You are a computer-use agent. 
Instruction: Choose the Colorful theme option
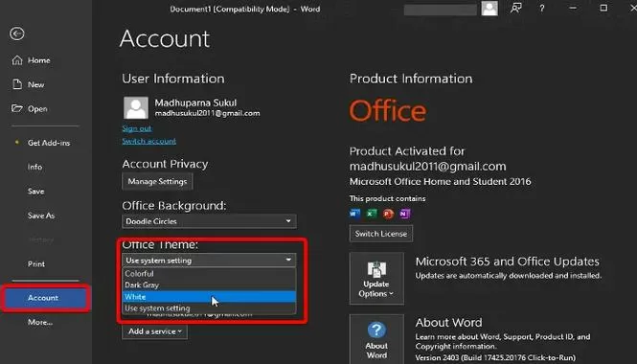click(209, 273)
